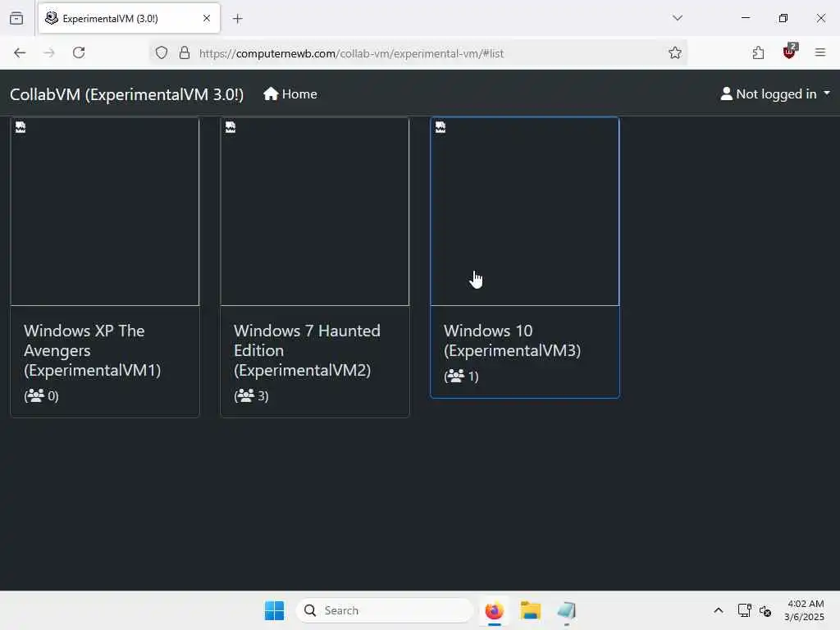
Task: Click the forward navigation arrow
Action: [49, 53]
